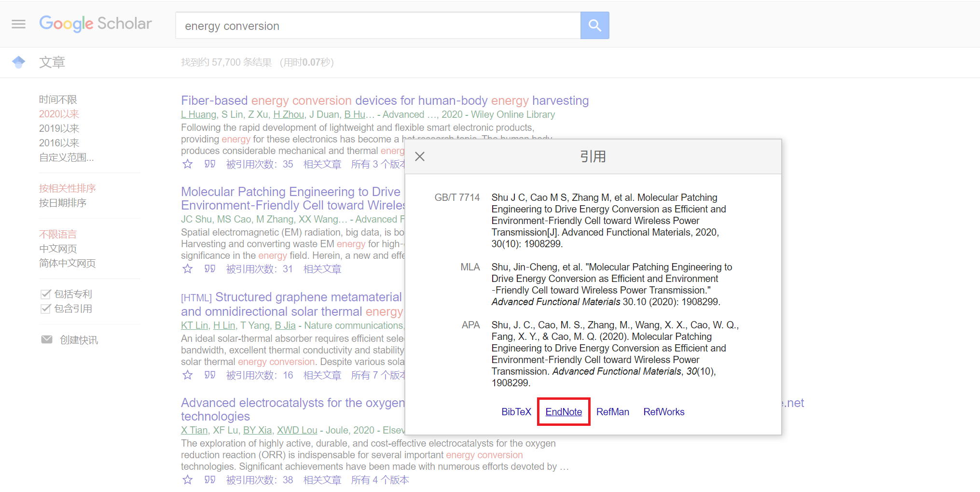980x492 pixels.
Task: Star the Advanced electrocatalysts article
Action: [x=188, y=480]
